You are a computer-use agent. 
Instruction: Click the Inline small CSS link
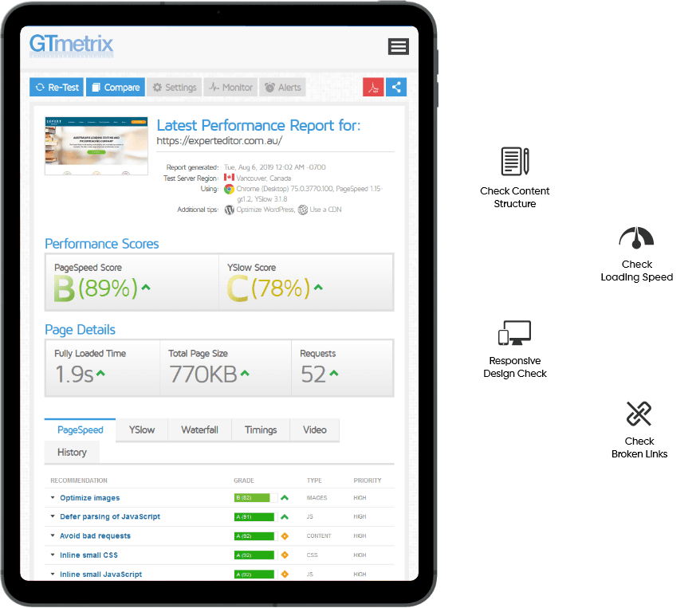pos(88,555)
